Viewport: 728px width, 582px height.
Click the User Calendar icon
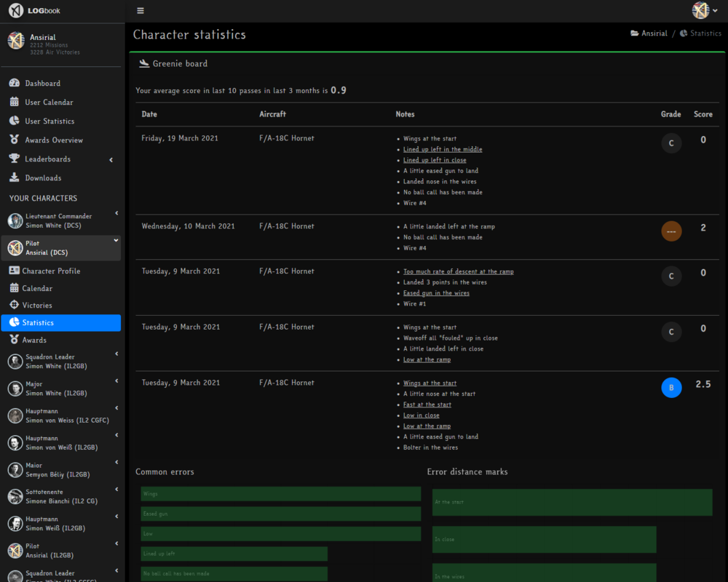point(15,103)
